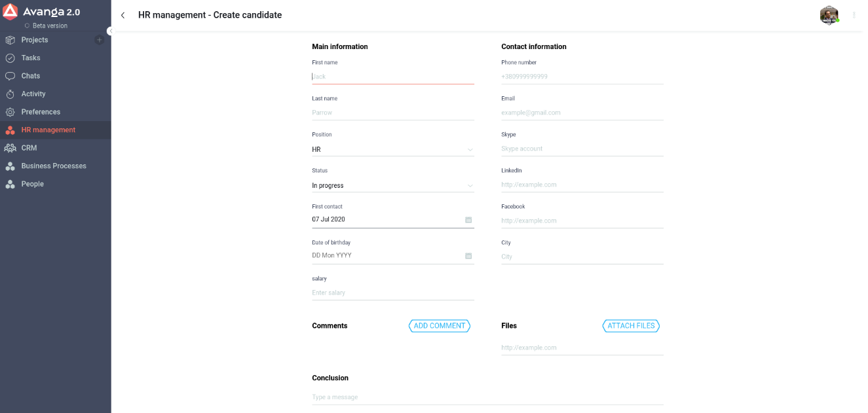This screenshot has height=413, width=868.
Task: Open the three-dot more options menu
Action: tap(854, 15)
